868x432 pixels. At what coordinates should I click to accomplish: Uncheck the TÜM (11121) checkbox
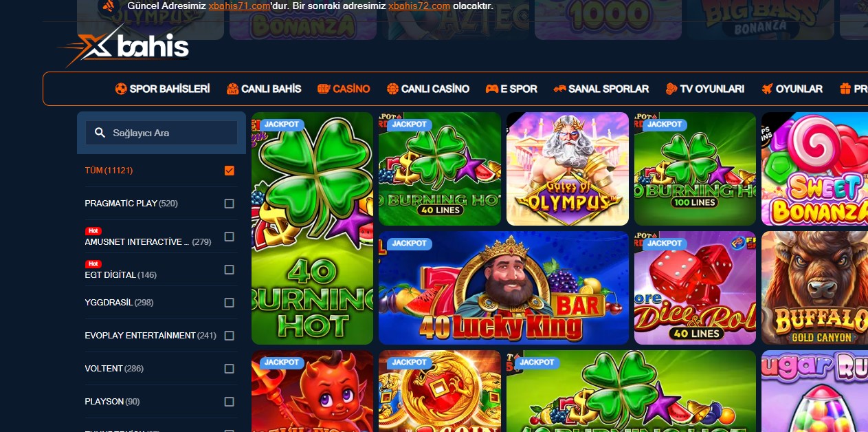[230, 171]
